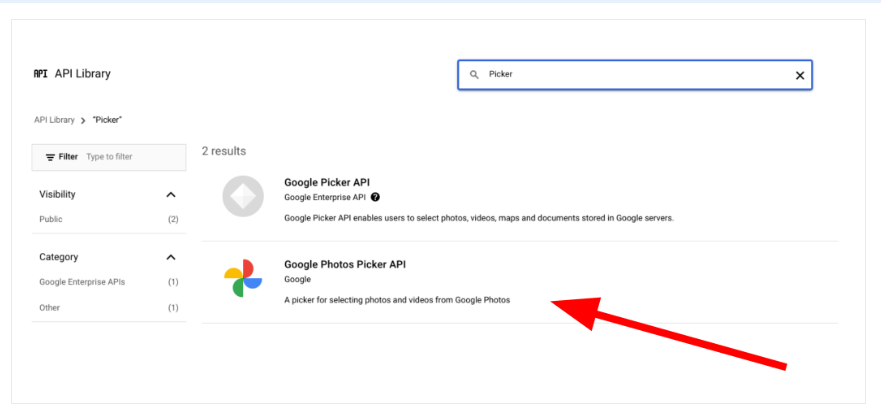The width and height of the screenshot is (881, 417).
Task: Collapse the Visibility filter section
Action: click(171, 194)
